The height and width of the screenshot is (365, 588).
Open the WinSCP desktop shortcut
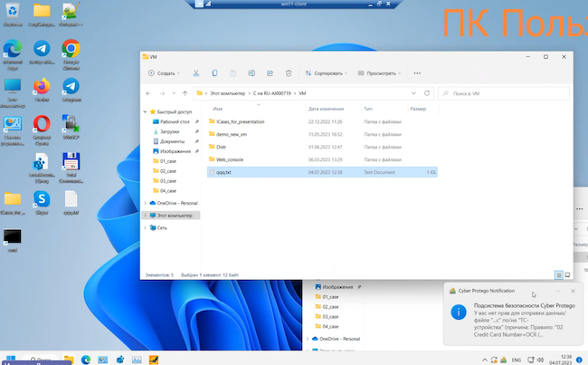pos(71,128)
